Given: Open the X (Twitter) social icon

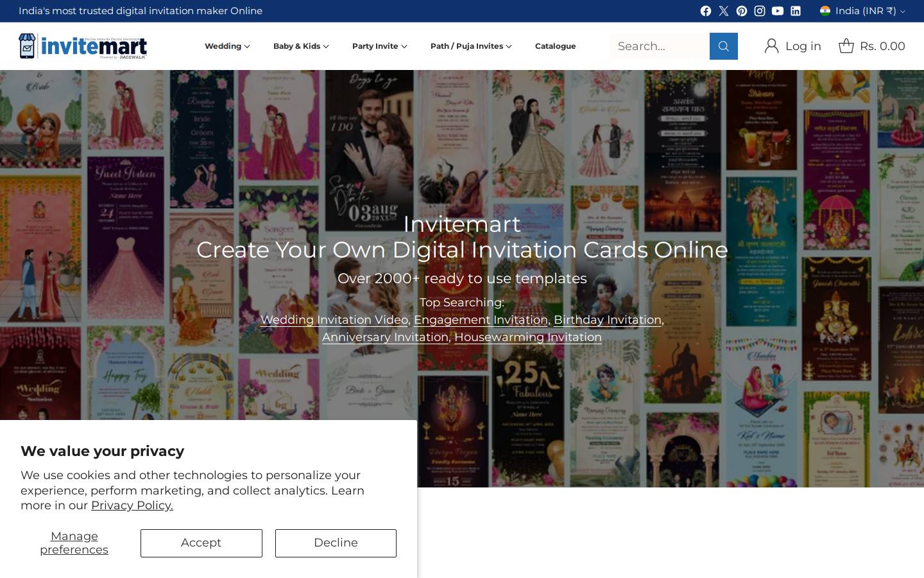Looking at the screenshot, I should click(724, 11).
